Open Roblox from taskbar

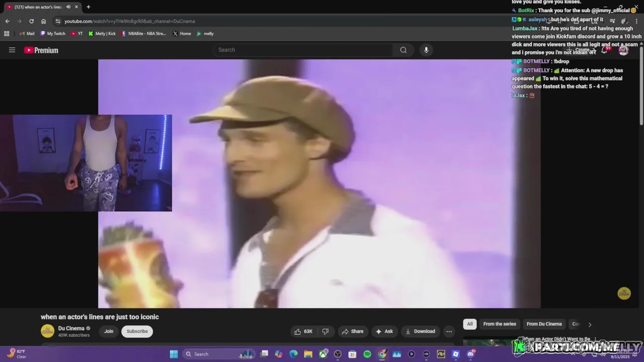tap(456, 354)
